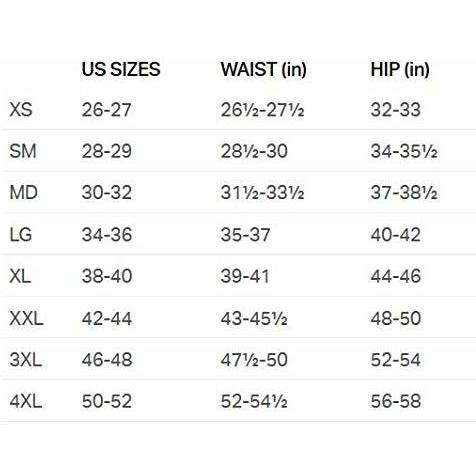Viewport: 476px width, 476px height.
Task: Click US size value 34-36
Action: [107, 234]
